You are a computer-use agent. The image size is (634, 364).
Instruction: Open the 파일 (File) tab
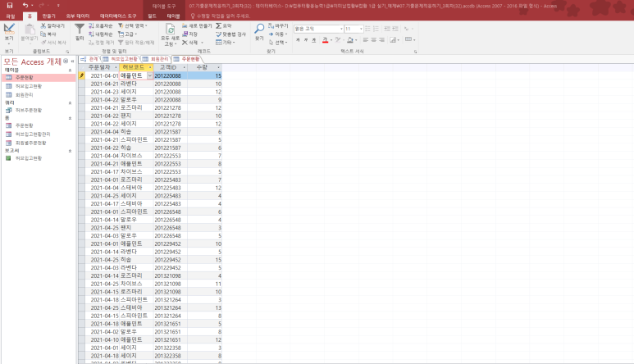tap(11, 16)
